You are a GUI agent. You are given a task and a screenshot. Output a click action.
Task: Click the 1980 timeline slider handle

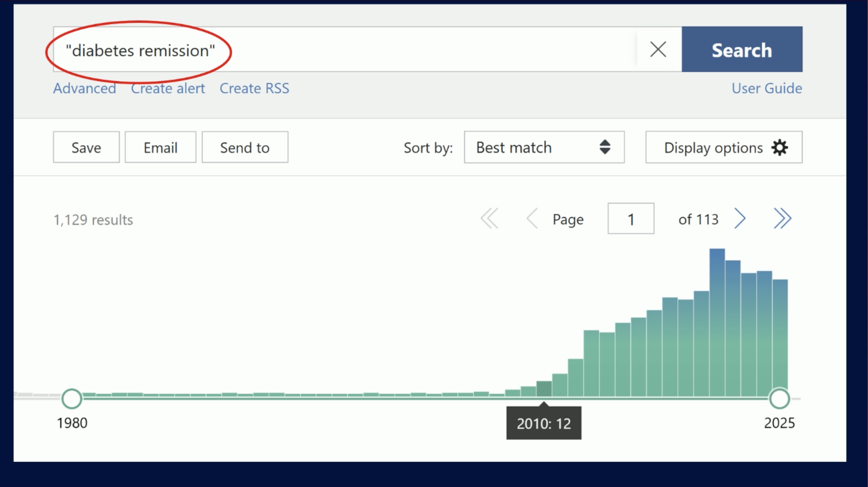72,399
